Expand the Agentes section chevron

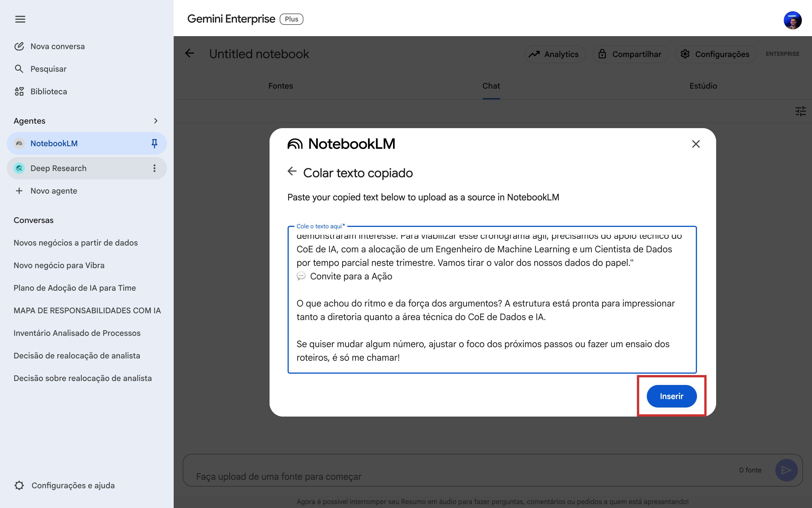(x=156, y=121)
